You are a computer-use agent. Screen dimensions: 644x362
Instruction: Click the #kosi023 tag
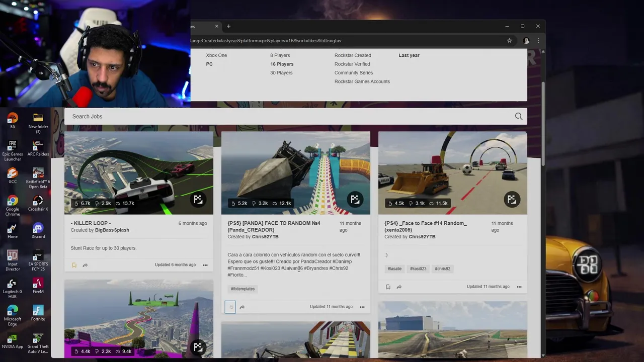(418, 268)
